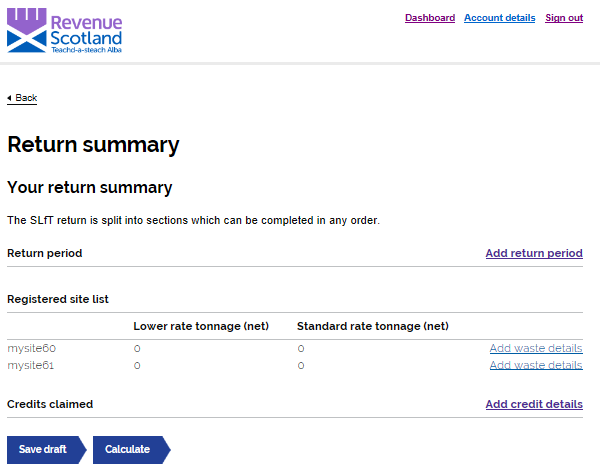Click the Return period label
This screenshot has height=476, width=600.
pos(45,253)
